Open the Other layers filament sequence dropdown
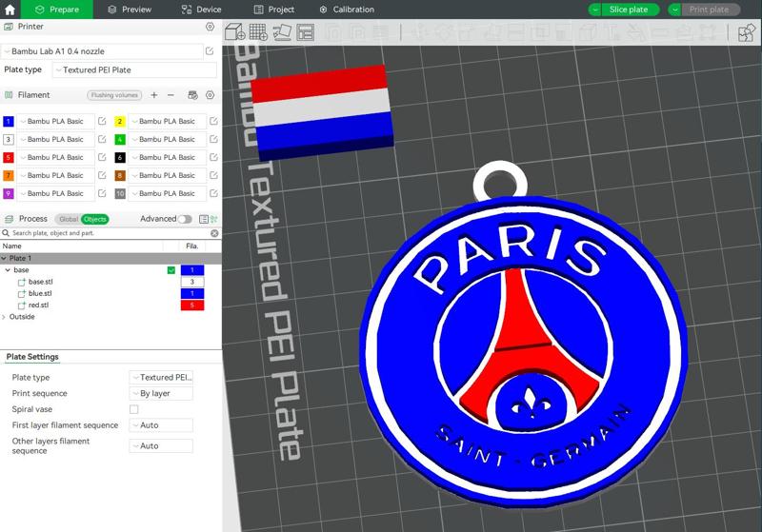762x532 pixels. (x=161, y=445)
